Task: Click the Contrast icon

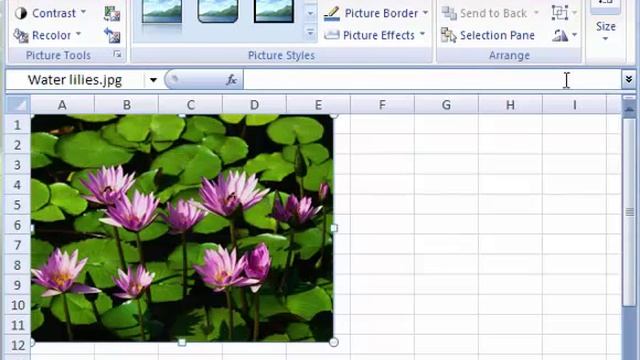Action: (x=21, y=13)
